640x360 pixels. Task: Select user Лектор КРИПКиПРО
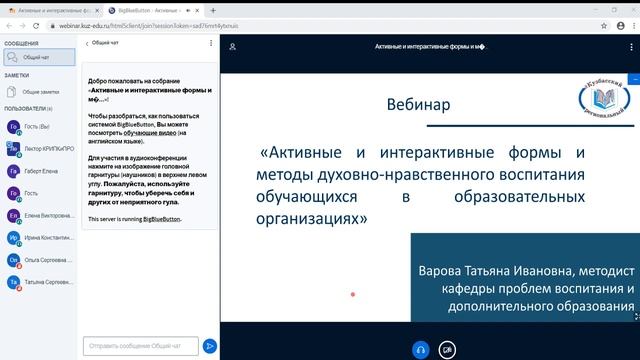[40, 149]
